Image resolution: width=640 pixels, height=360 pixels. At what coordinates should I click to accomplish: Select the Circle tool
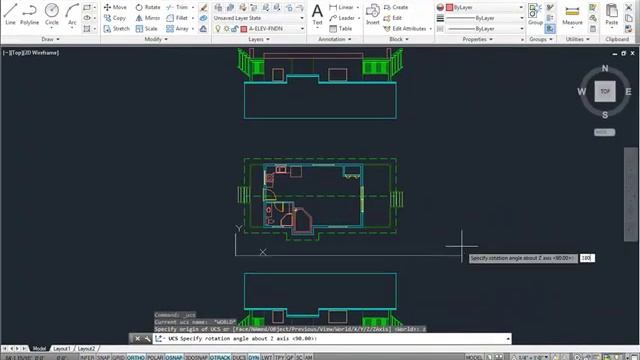pyautogui.click(x=52, y=14)
